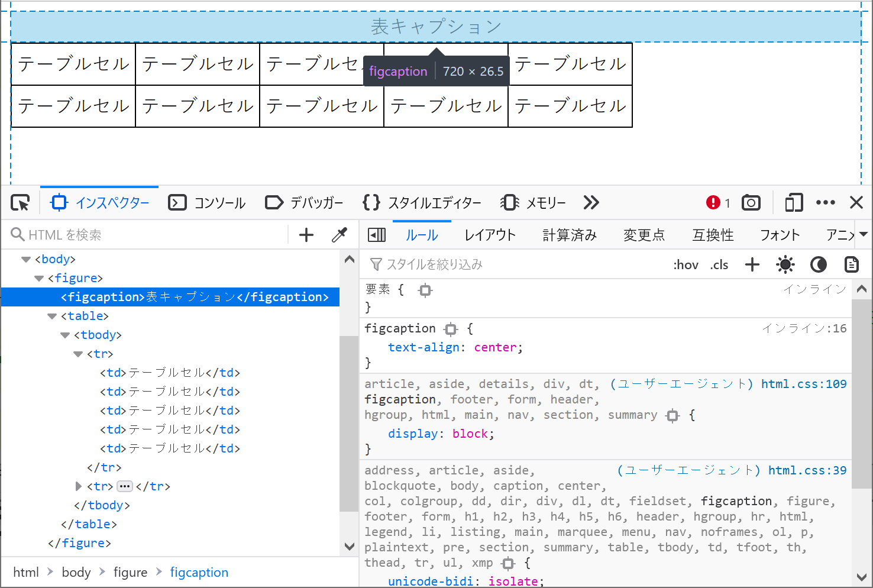
Task: Activate the element picker tool
Action: (21, 203)
